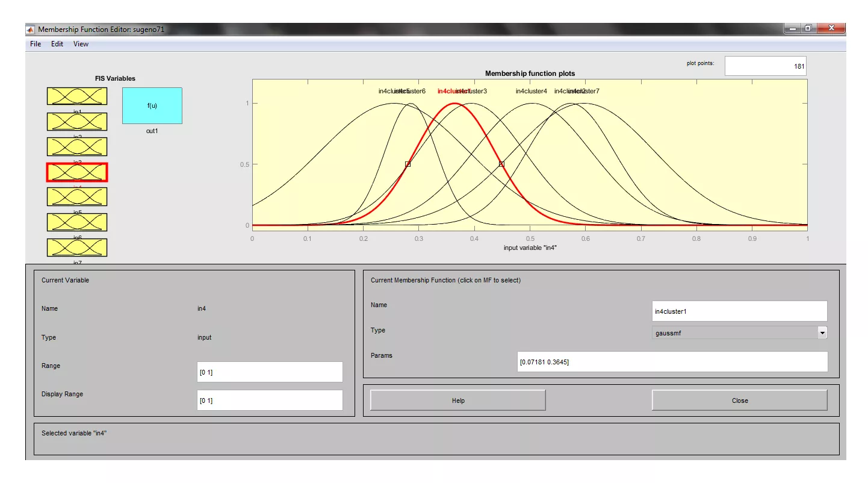Open the Edit menu
Viewport: 868px width, 483px height.
coord(57,44)
